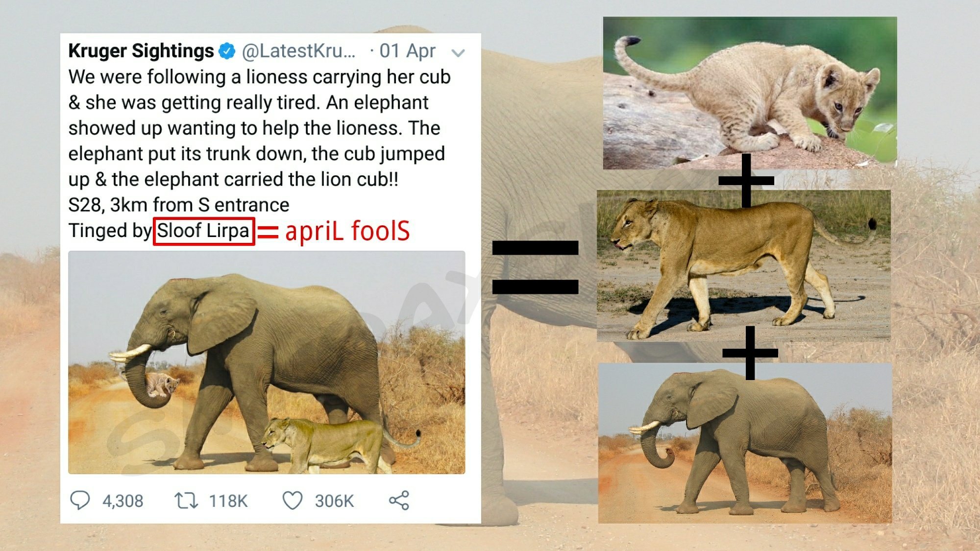Click the plus sign between cub and lioness

coord(746,180)
